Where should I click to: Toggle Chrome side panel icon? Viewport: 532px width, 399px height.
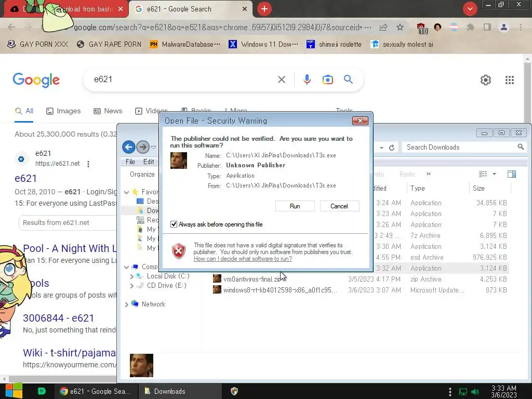(x=487, y=27)
